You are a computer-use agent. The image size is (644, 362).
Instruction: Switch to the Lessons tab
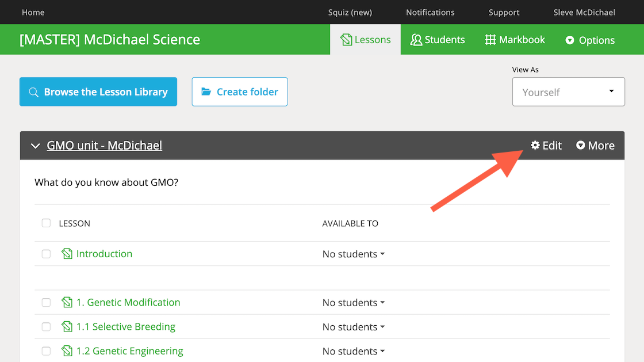(366, 40)
